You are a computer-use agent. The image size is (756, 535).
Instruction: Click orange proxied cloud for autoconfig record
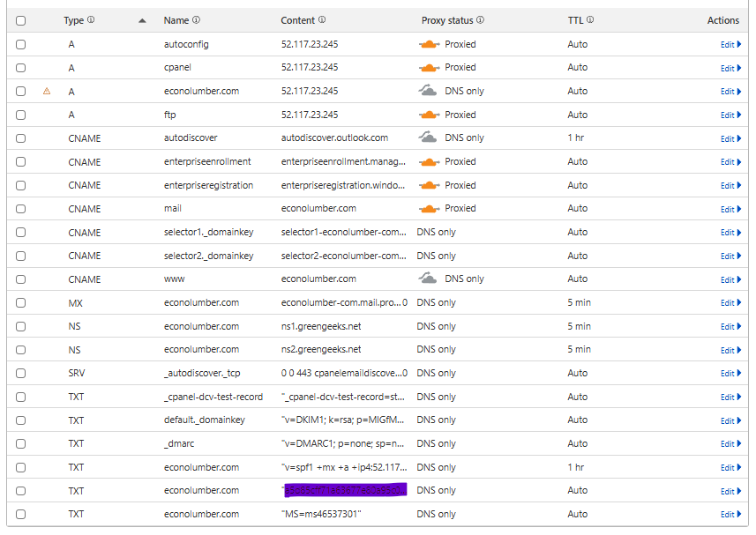(x=429, y=44)
